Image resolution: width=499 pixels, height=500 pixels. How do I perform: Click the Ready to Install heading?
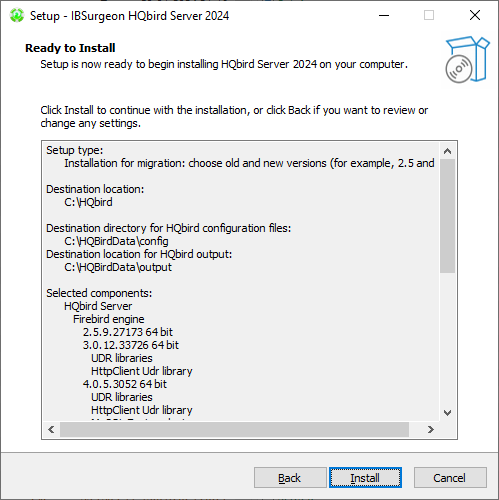70,48
